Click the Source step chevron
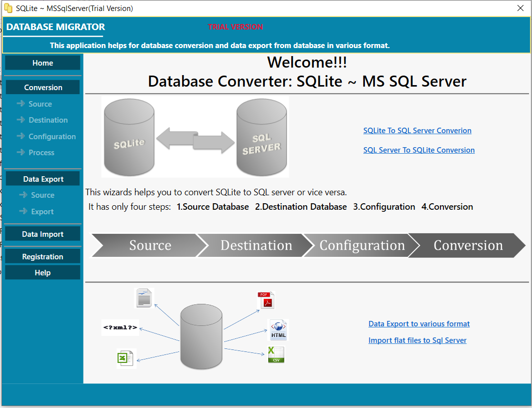 tap(150, 245)
